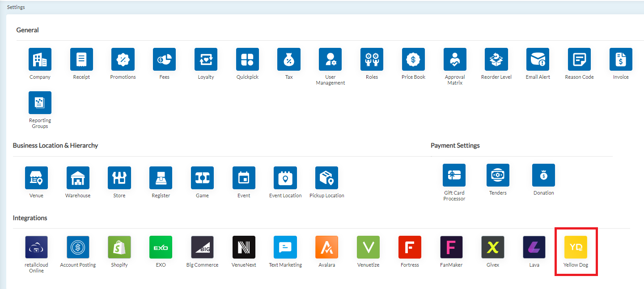The height and width of the screenshot is (289, 644).
Task: Select the Loyalty icon
Action: click(x=206, y=59)
